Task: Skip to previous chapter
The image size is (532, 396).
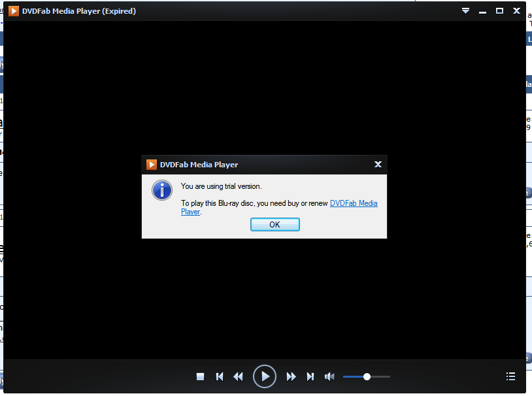Action: click(x=220, y=376)
